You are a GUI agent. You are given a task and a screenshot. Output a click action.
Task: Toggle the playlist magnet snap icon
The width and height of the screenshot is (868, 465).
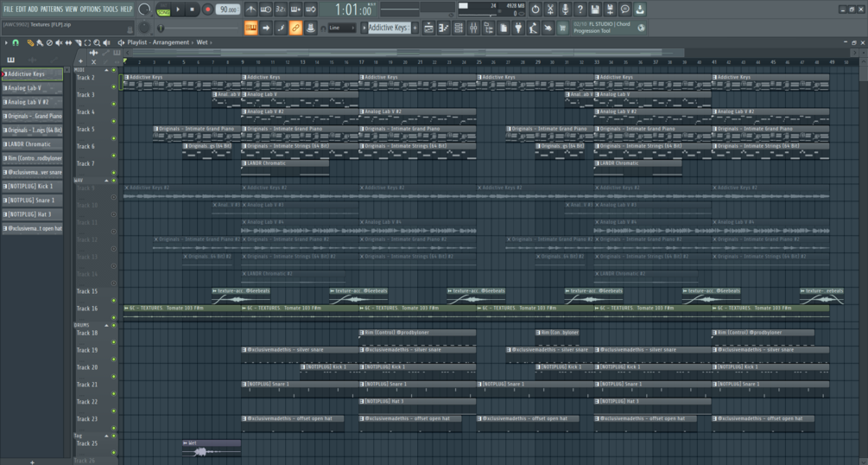point(16,42)
